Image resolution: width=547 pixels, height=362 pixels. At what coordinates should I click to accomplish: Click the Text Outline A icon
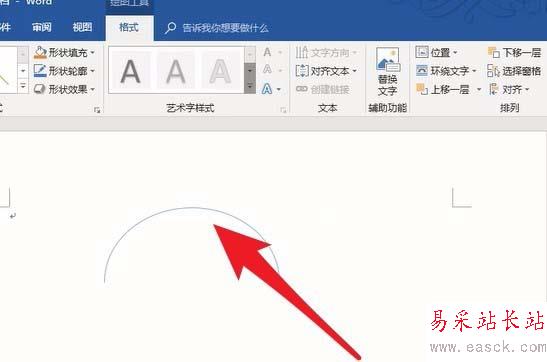pos(267,69)
